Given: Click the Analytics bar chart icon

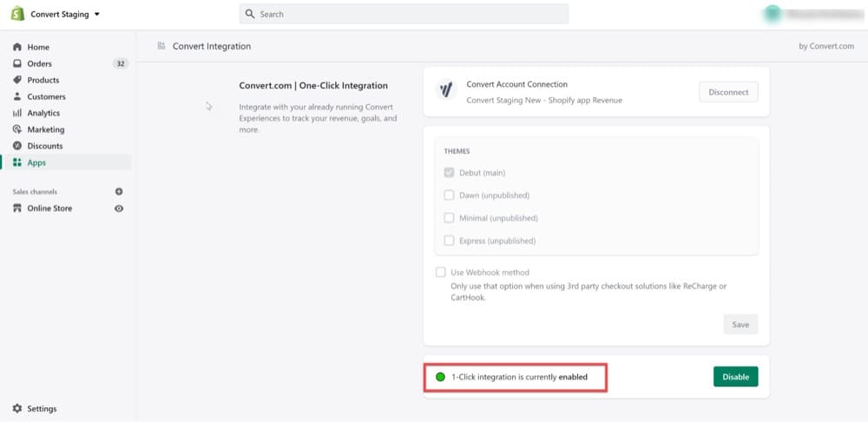Looking at the screenshot, I should click(17, 113).
